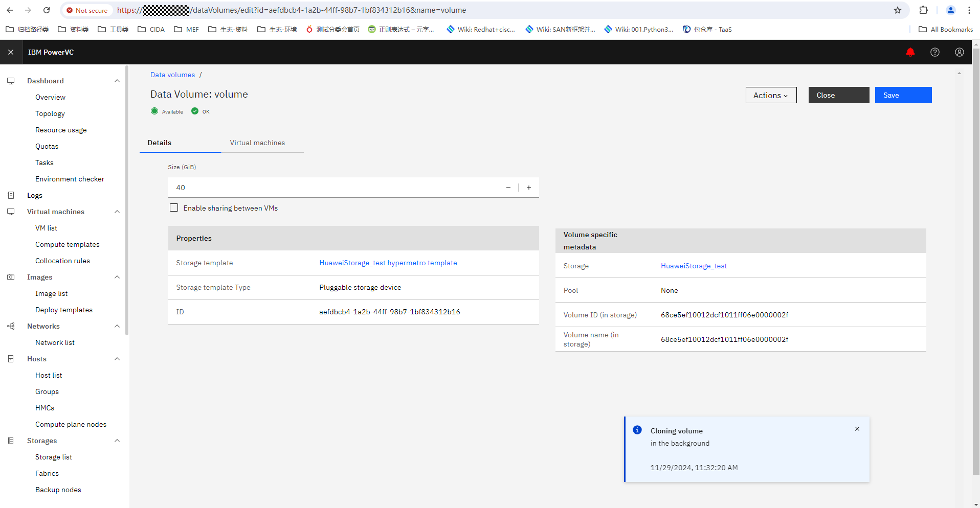The image size is (980, 508).
Task: Click the browser address bar URL
Action: [x=292, y=10]
